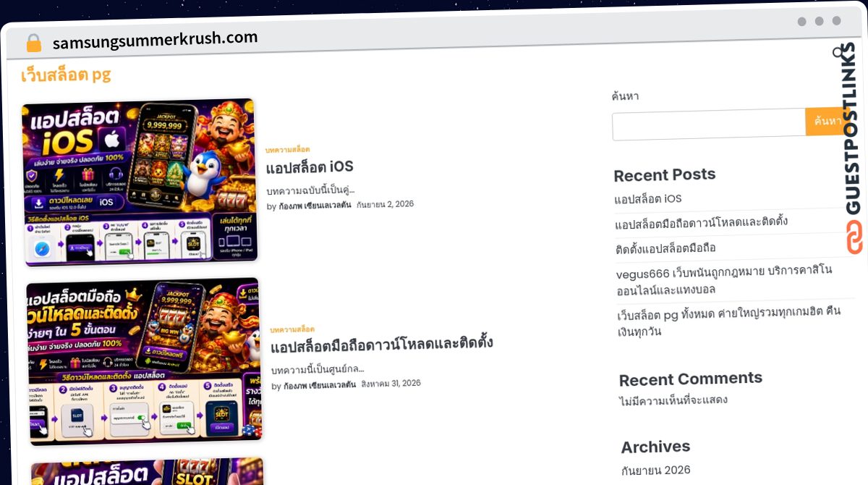The width and height of the screenshot is (868, 485).
Task: Click author ก้องภพ on the แอปสล็อตมือถือ post
Action: [320, 386]
